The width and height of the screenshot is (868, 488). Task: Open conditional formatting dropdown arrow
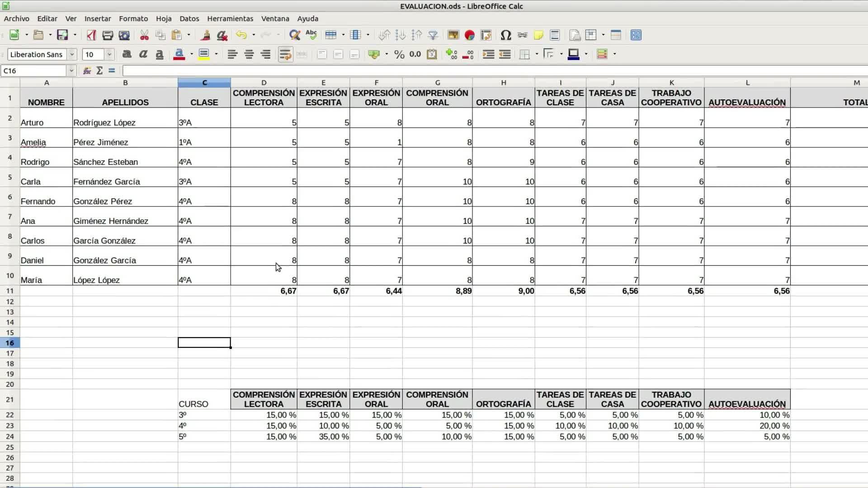click(614, 55)
